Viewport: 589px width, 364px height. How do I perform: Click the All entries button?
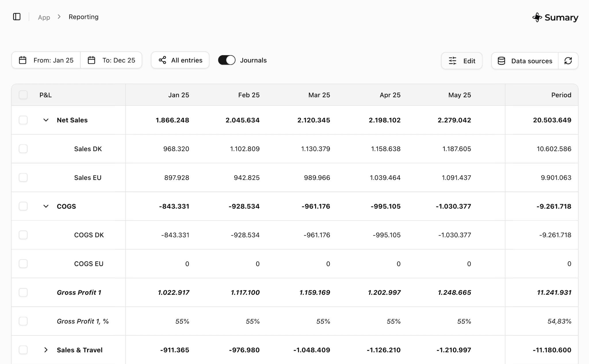[180, 60]
